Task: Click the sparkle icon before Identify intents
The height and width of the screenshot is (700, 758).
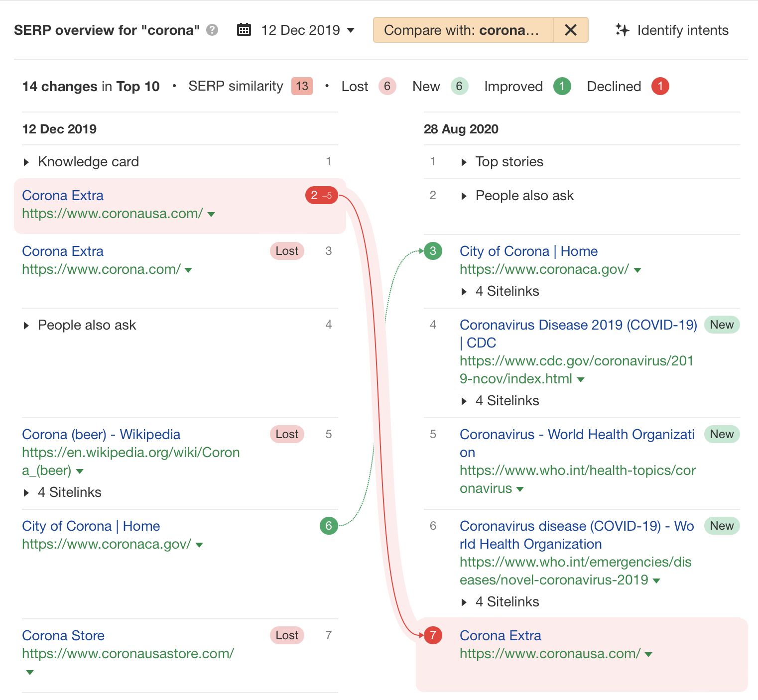Action: click(x=622, y=30)
